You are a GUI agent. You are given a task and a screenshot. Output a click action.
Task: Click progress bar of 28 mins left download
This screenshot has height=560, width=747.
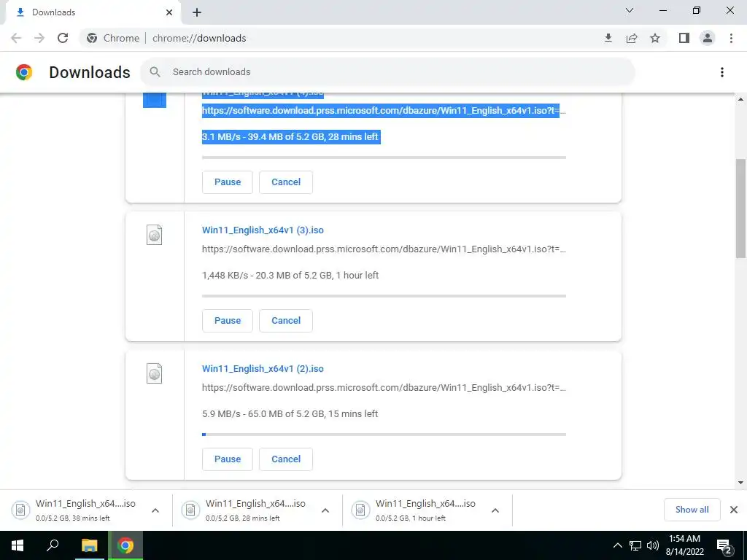(384, 157)
